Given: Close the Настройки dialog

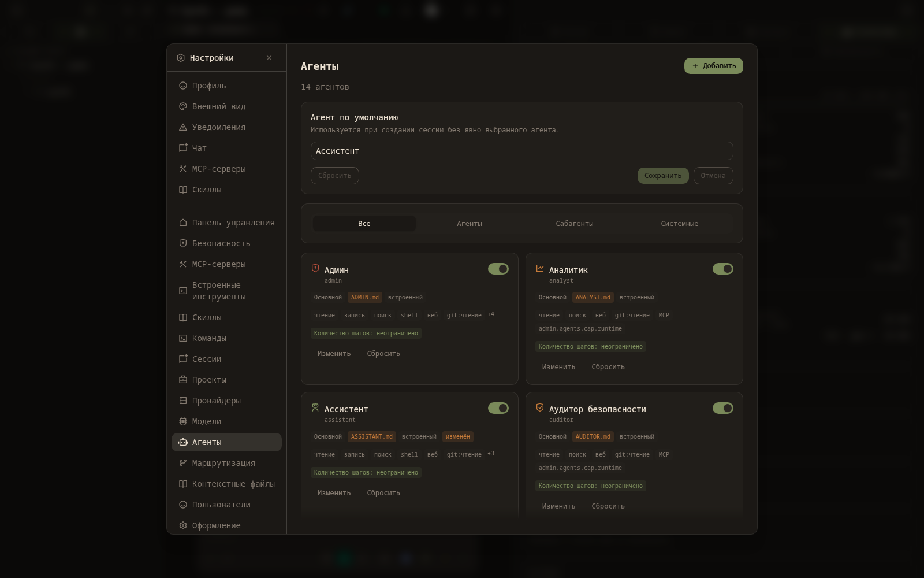Looking at the screenshot, I should click(269, 58).
